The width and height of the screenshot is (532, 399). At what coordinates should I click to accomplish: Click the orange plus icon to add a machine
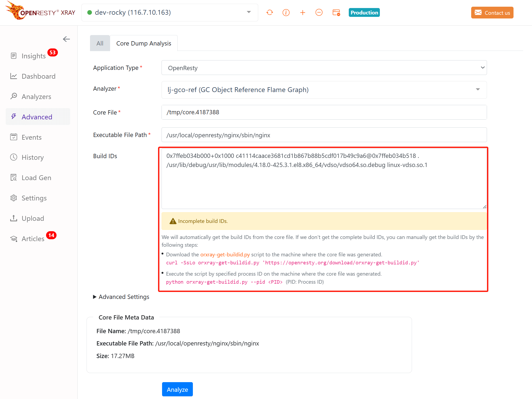[303, 13]
